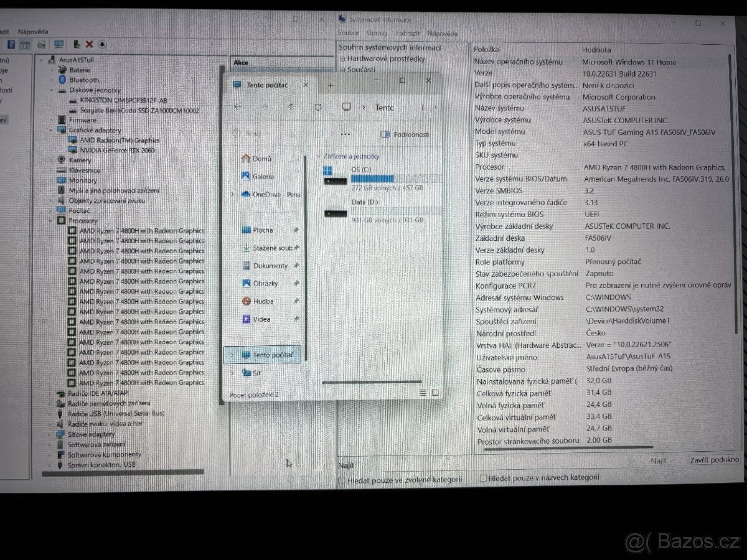Open Zobrazit menu in System Information

coord(407,33)
